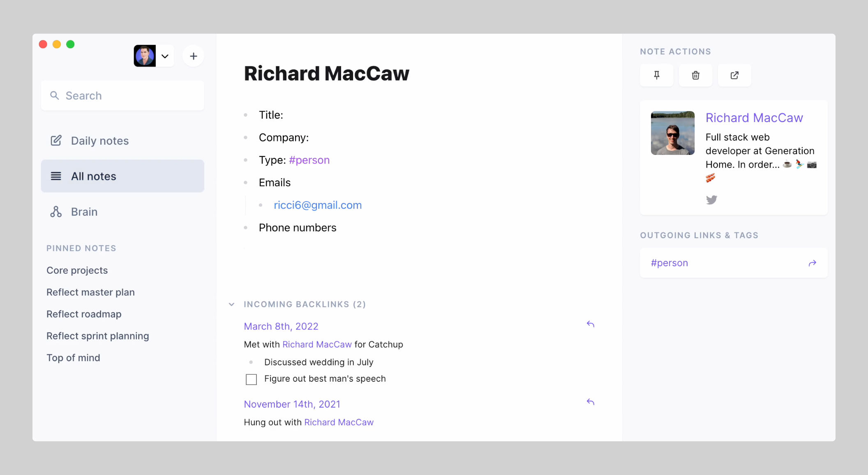Click the pin/bookmark icon for this note
The image size is (868, 475).
coord(656,75)
